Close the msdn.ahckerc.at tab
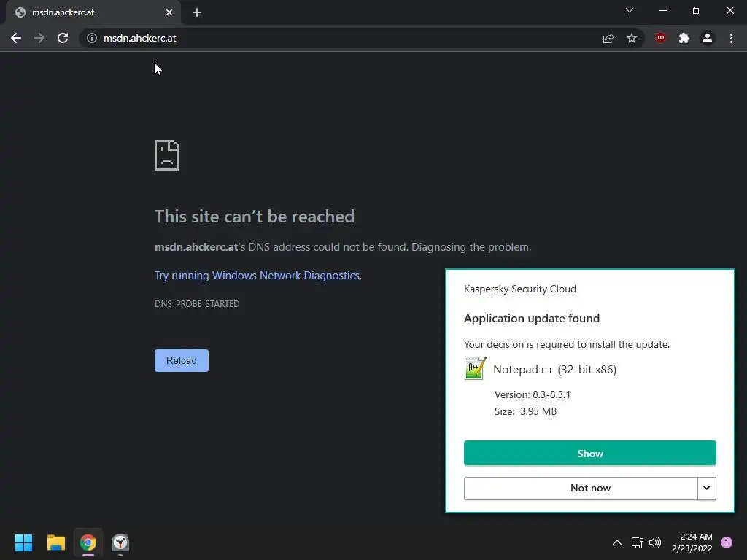This screenshot has width=747, height=560. [169, 12]
